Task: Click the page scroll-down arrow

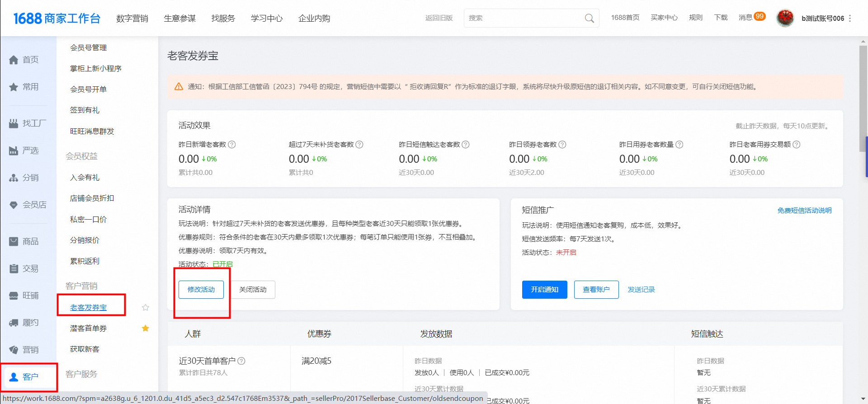Action: (x=863, y=399)
